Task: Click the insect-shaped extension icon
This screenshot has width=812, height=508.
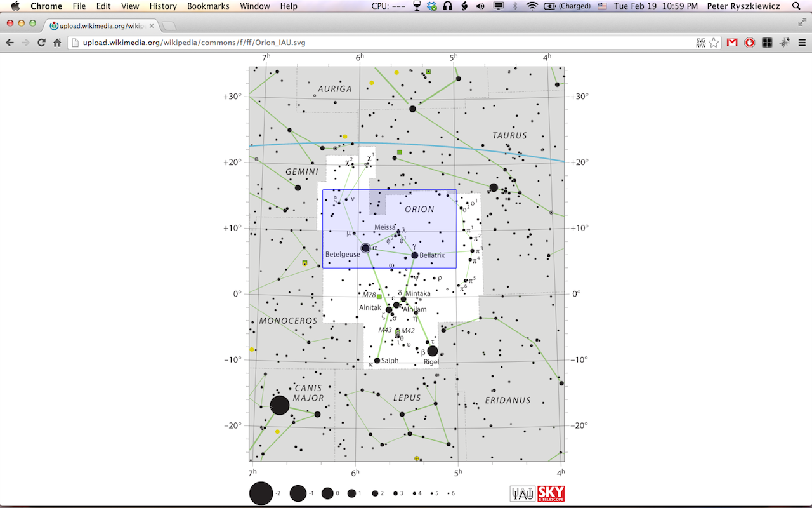Action: coord(785,43)
